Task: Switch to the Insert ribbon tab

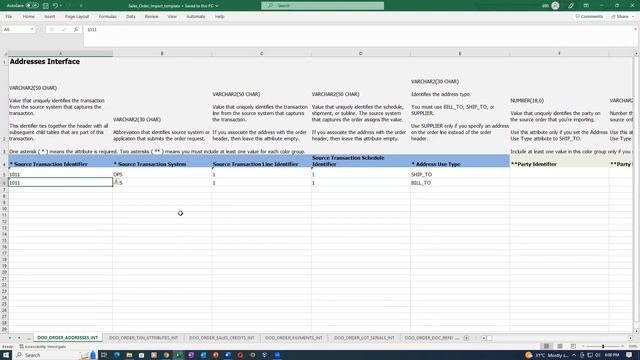Action: (49, 17)
